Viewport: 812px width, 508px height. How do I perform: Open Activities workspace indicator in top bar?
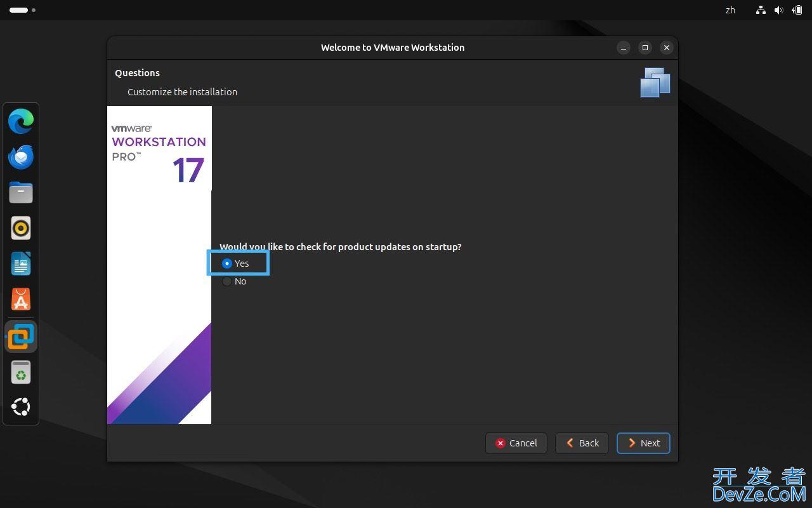[x=22, y=10]
